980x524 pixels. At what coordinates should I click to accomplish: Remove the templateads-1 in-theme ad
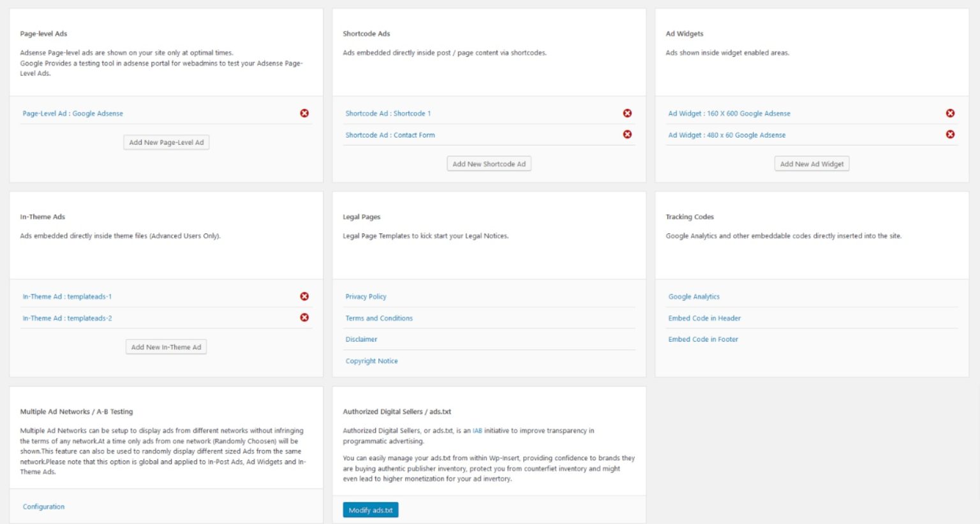304,296
